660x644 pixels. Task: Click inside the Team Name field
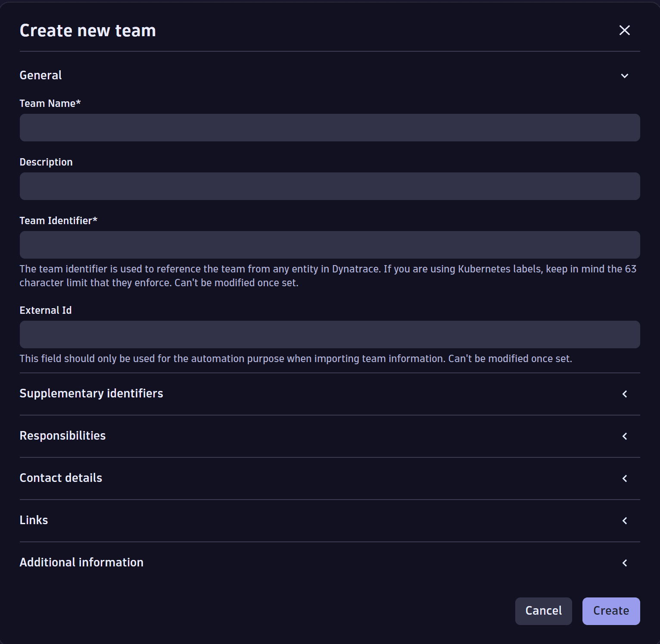click(330, 127)
